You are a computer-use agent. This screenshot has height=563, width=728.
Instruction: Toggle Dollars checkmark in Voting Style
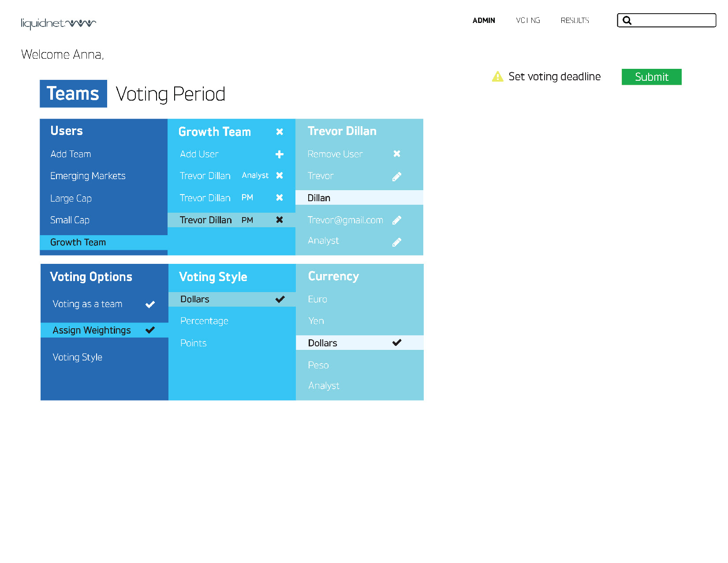pyautogui.click(x=280, y=299)
